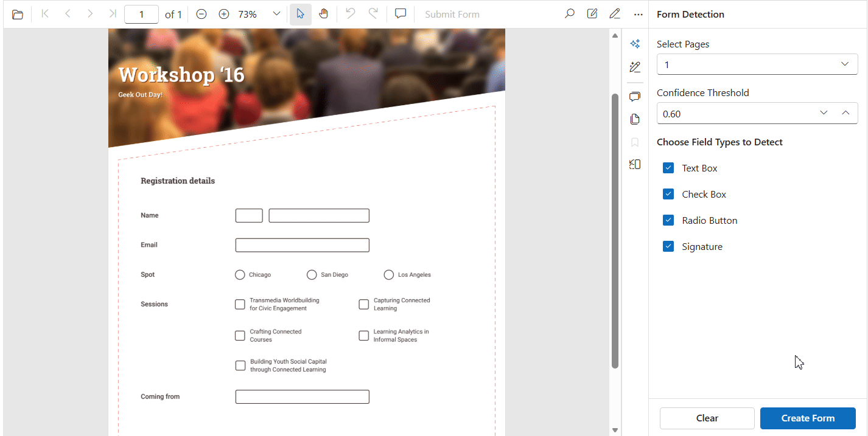
Task: Open the comments panel icon in sidebar
Action: coord(635,97)
